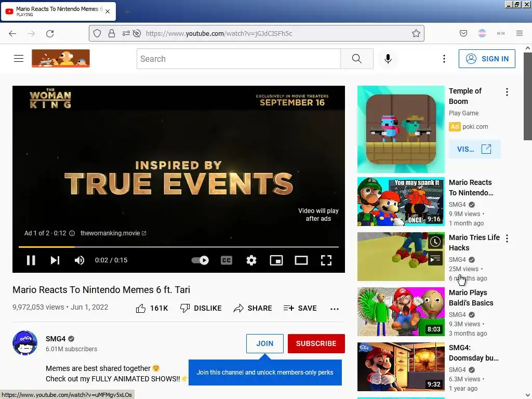Toggle the autoplay switch in player
This screenshot has height=399, width=532.
(200, 260)
